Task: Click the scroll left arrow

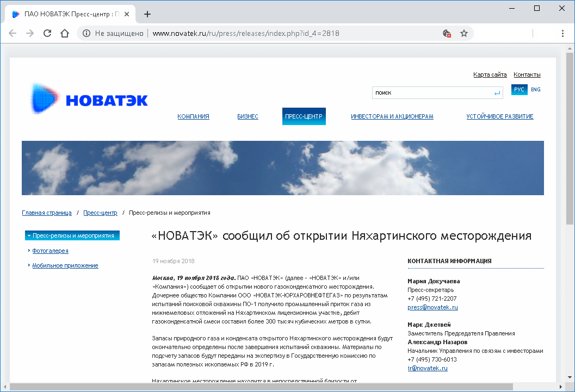Action: tap(5, 387)
